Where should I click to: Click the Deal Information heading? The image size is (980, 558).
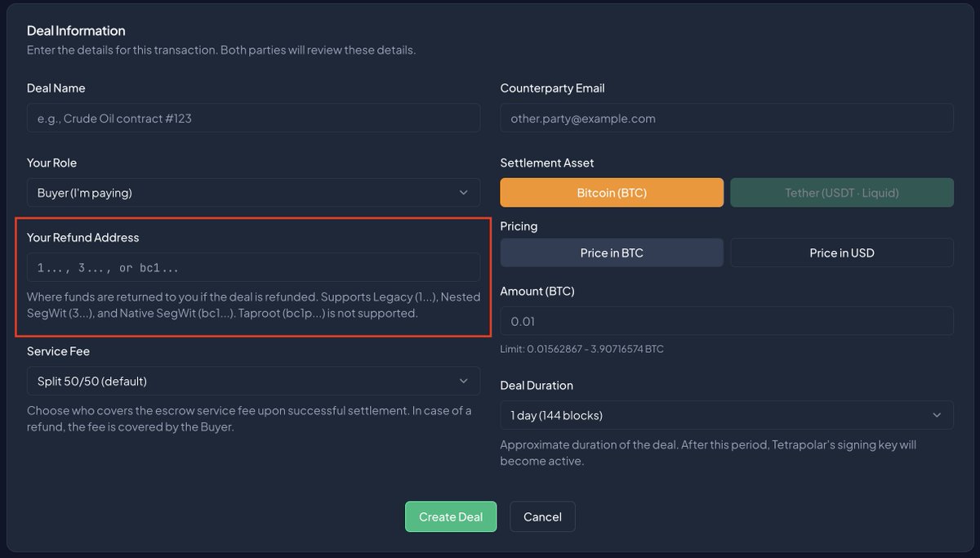[76, 31]
